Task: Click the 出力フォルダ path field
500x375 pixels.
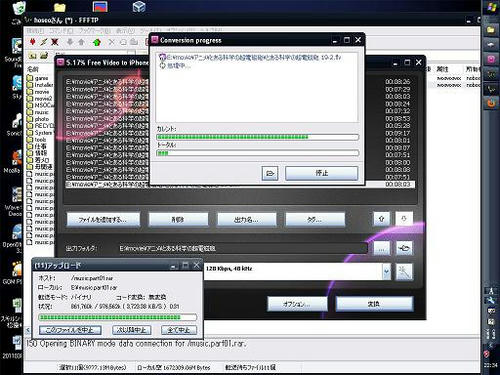Action: (243, 248)
